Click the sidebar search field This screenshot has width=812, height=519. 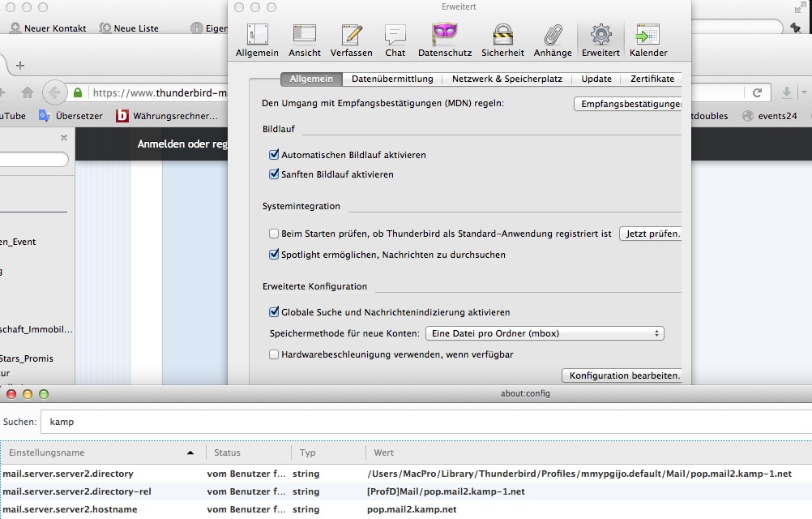[33, 160]
